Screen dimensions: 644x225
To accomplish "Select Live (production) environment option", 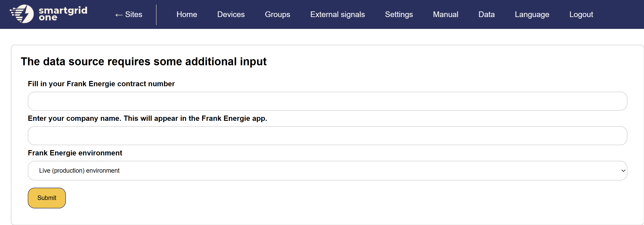I will click(x=79, y=171).
